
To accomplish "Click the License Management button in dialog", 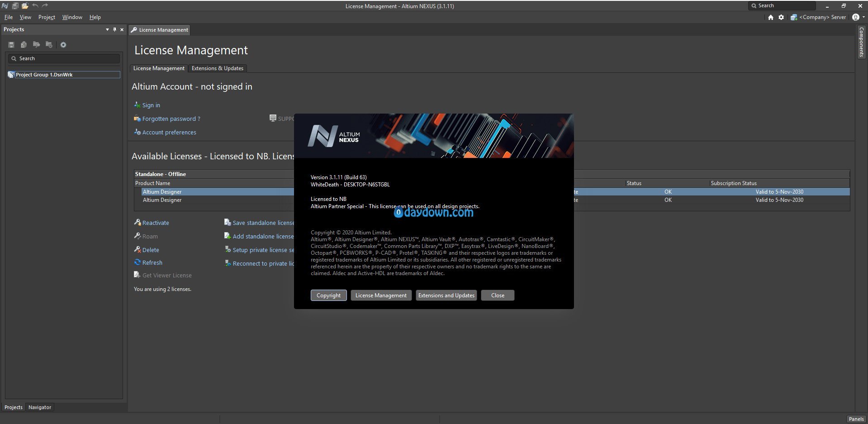I will (381, 295).
